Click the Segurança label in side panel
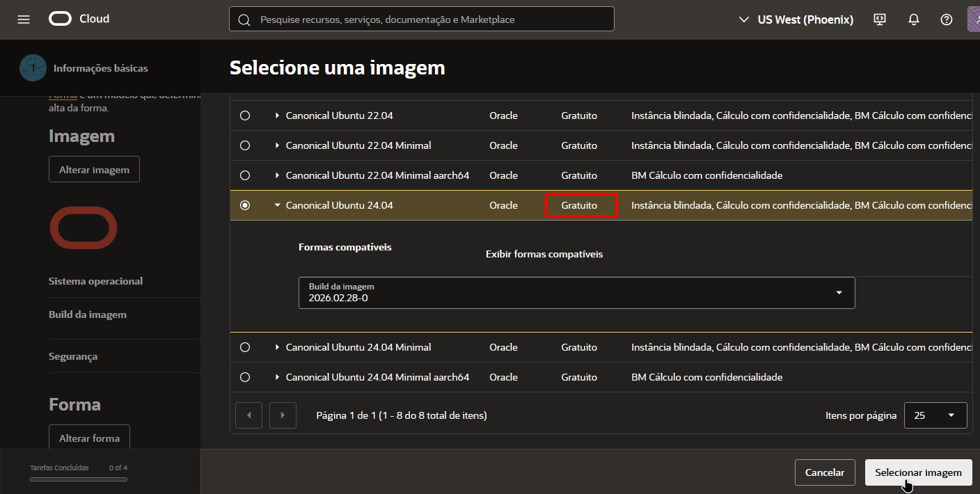This screenshot has height=494, width=980. tap(73, 356)
